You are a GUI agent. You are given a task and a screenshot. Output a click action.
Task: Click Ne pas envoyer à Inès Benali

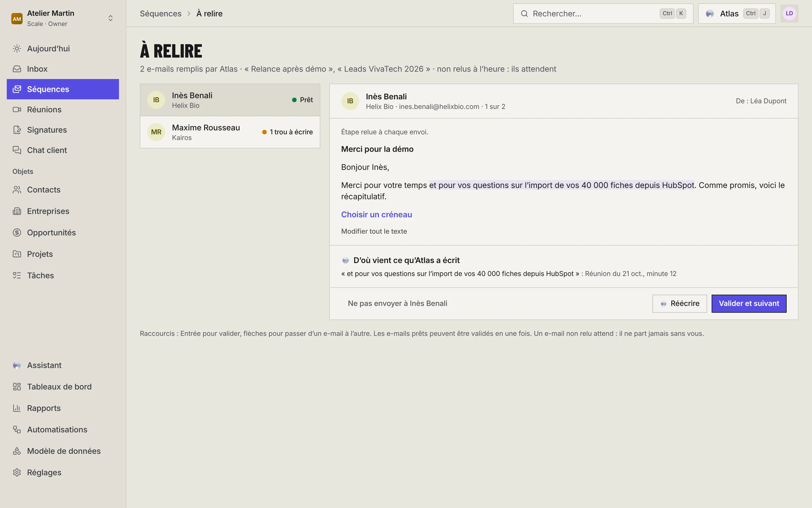pyautogui.click(x=397, y=303)
